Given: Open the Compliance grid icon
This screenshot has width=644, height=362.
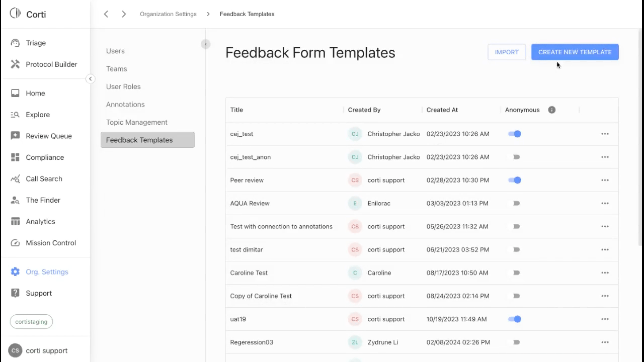Looking at the screenshot, I should point(15,157).
